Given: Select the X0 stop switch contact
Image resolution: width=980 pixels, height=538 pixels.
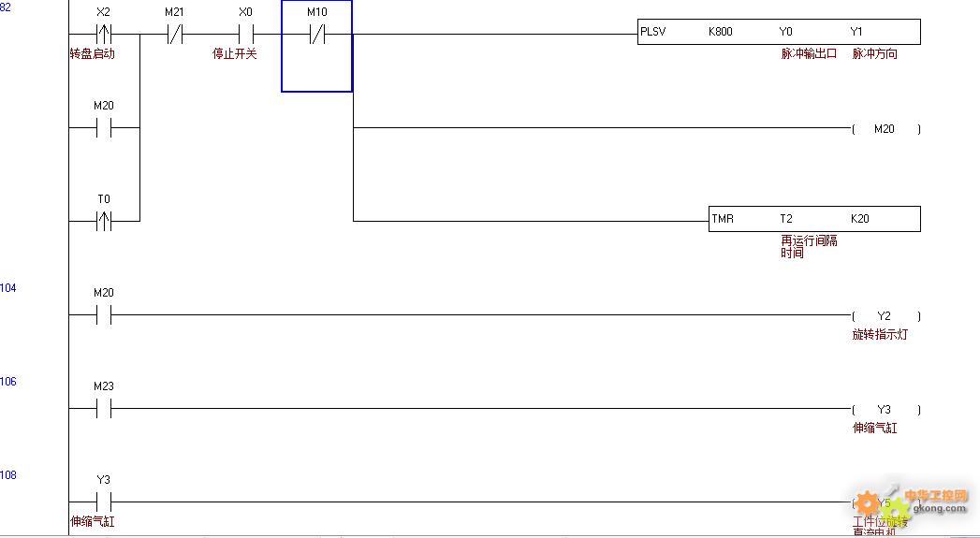Looking at the screenshot, I should tap(245, 34).
